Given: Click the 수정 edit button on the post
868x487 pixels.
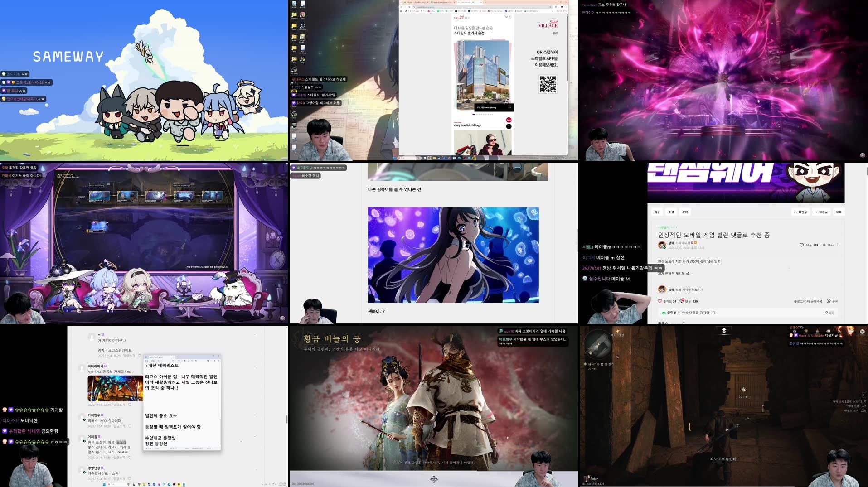Looking at the screenshot, I should (x=671, y=212).
